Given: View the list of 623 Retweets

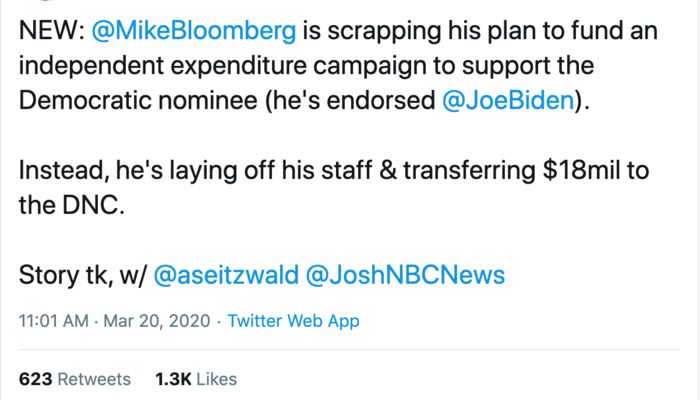Looking at the screenshot, I should (75, 379).
